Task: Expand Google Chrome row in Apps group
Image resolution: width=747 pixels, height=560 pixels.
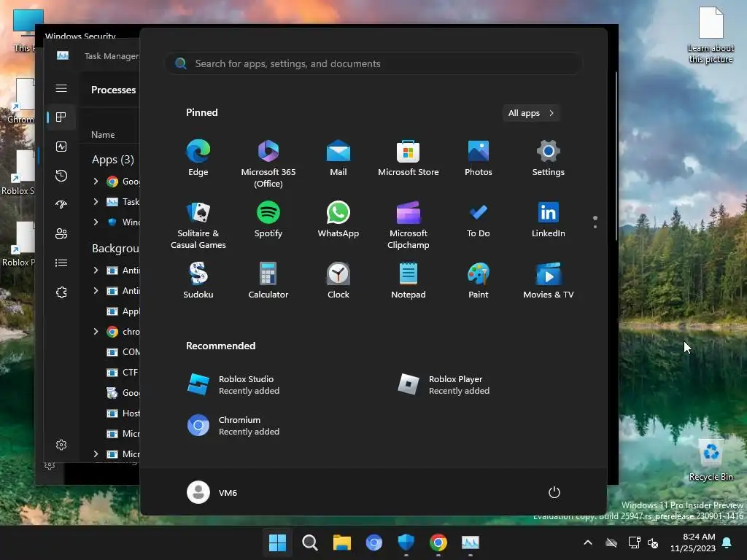Action: 96,181
